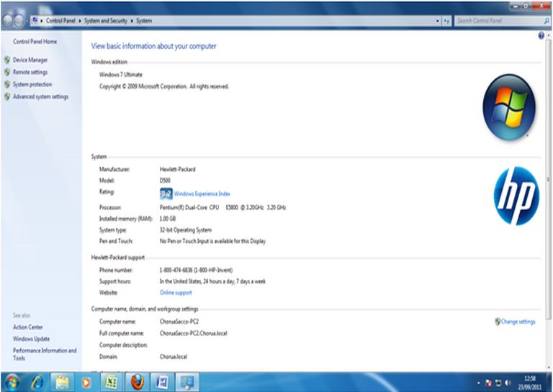Viewport: 553px width, 392px height.
Task: Select Control Panel in the breadcrumb path
Action: click(59, 21)
